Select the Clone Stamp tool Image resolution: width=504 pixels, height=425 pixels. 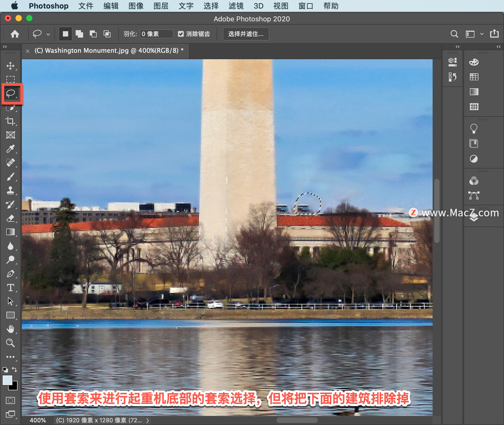pos(10,190)
